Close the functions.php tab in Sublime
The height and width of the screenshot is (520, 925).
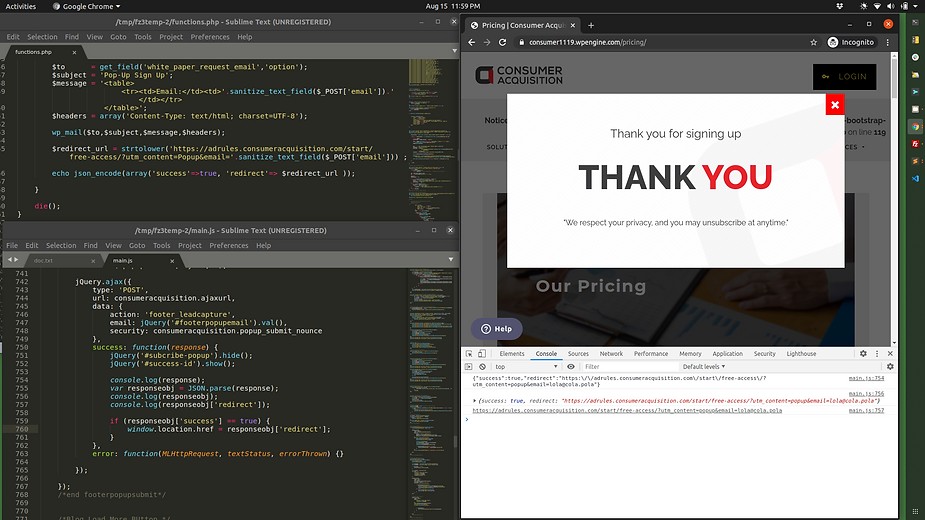(74, 53)
